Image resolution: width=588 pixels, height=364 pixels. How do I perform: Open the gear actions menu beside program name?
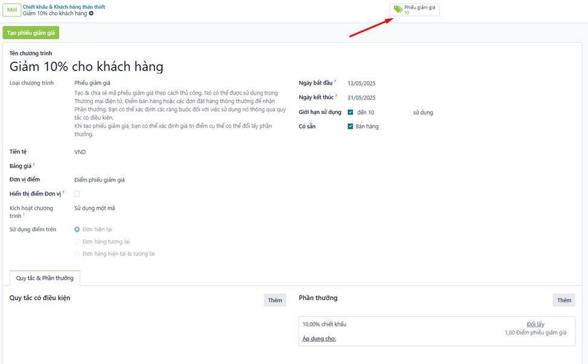tap(92, 13)
